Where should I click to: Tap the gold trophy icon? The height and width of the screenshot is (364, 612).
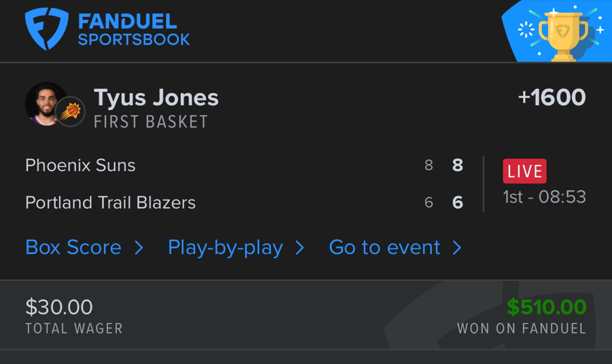pyautogui.click(x=561, y=35)
